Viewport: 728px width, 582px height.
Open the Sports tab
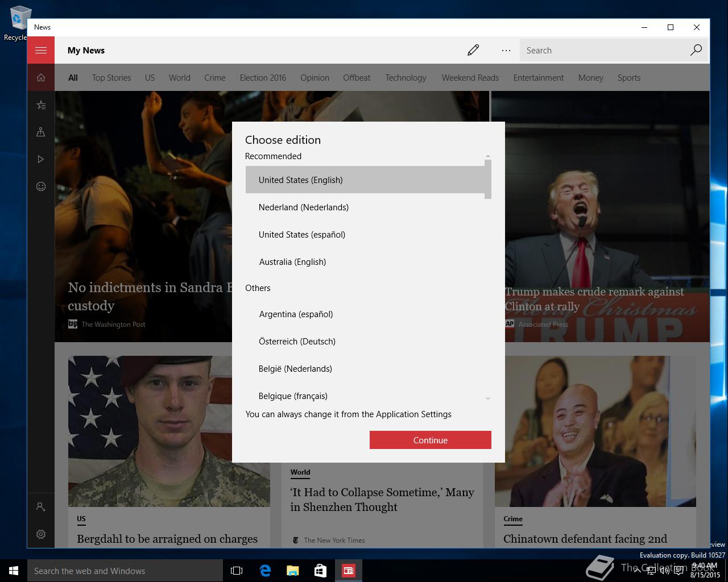click(629, 77)
